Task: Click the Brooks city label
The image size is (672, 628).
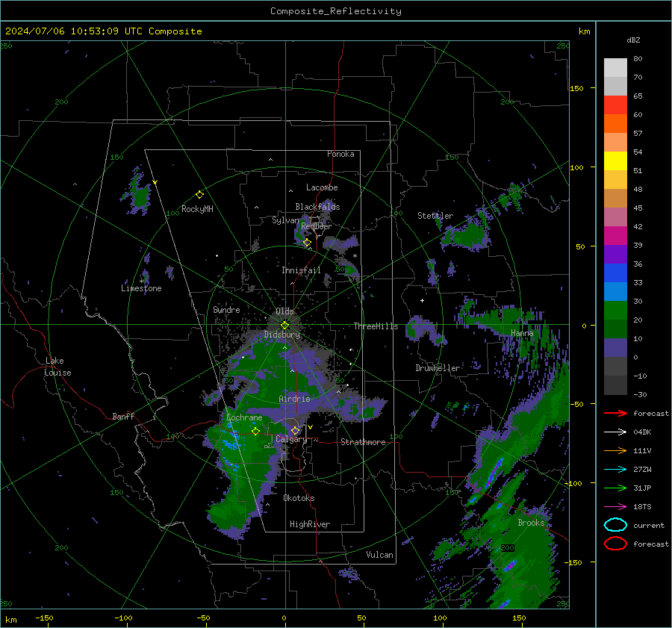Action: pyautogui.click(x=531, y=523)
